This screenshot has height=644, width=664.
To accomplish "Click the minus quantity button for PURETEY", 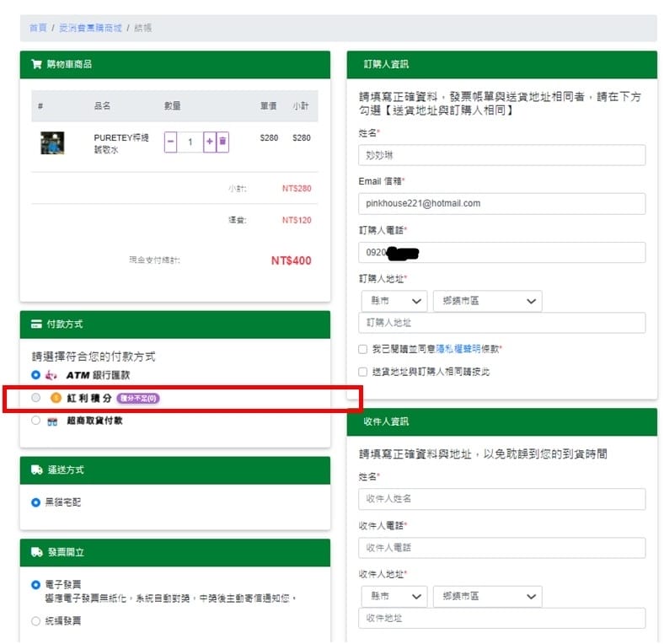I will [x=171, y=142].
